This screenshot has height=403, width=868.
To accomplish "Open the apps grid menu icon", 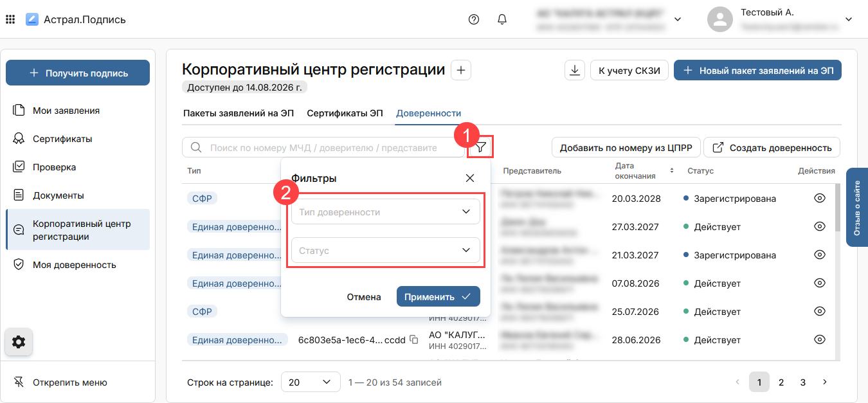I will [x=10, y=19].
